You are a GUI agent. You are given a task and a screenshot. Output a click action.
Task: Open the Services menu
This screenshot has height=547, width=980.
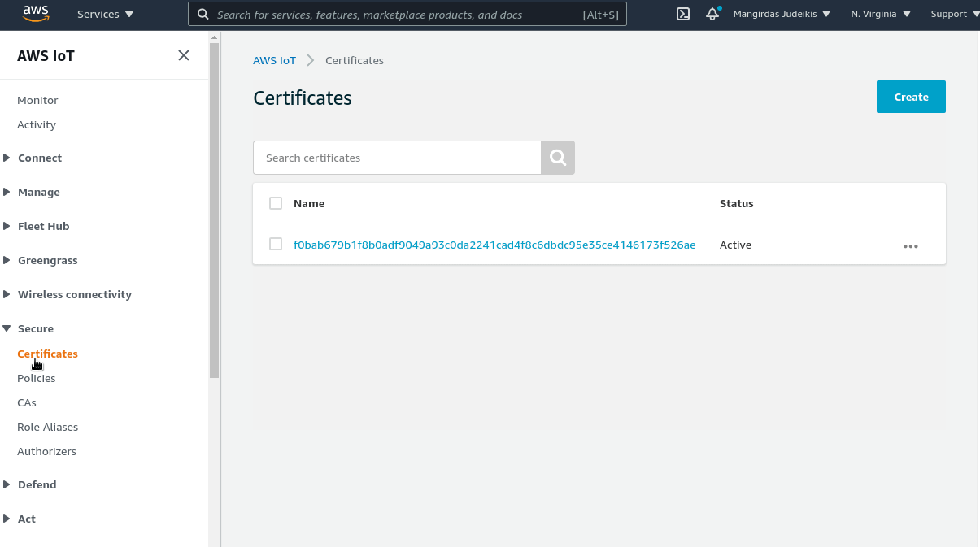pyautogui.click(x=98, y=14)
